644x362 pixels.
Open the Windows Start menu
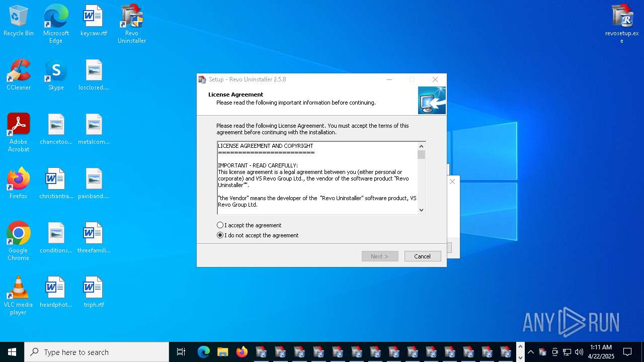pos(12,352)
